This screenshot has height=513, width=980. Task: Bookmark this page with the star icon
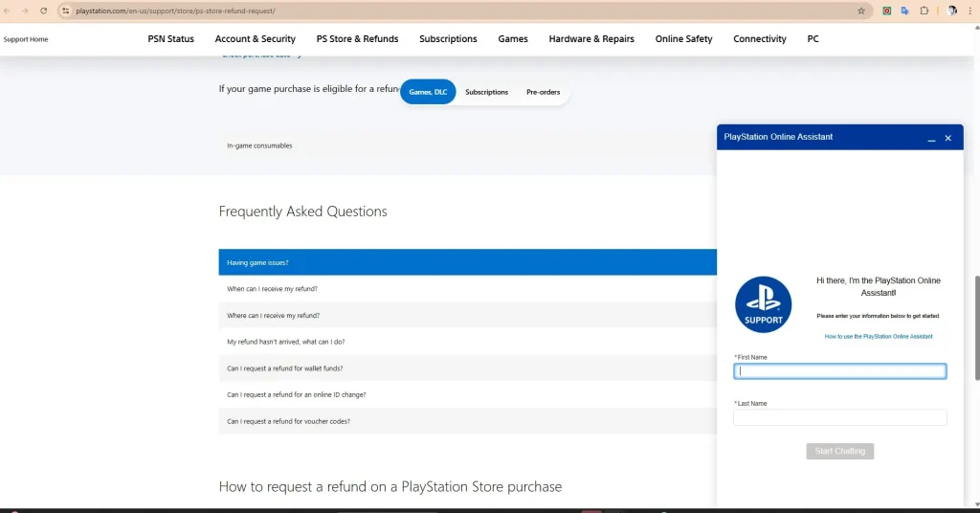[861, 11]
